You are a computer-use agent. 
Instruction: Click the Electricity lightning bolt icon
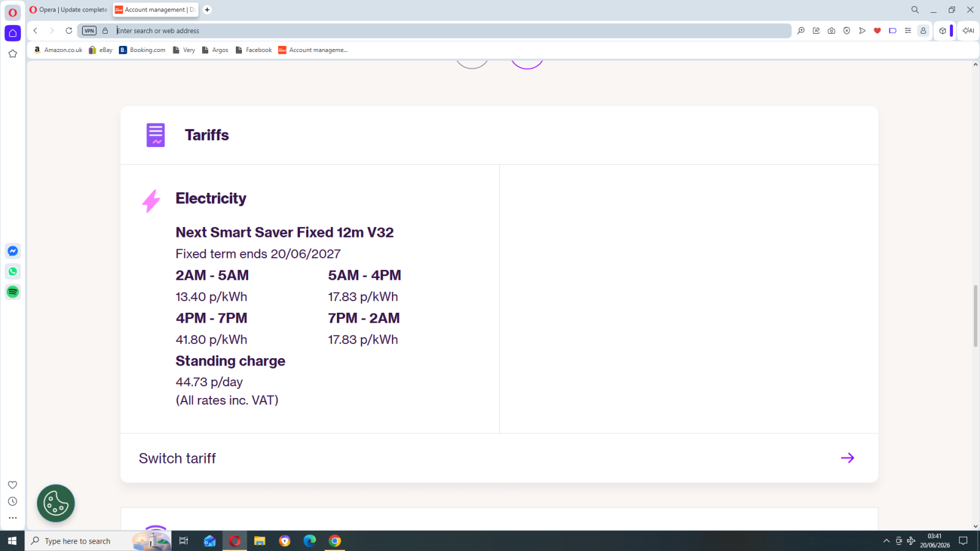coord(151,201)
